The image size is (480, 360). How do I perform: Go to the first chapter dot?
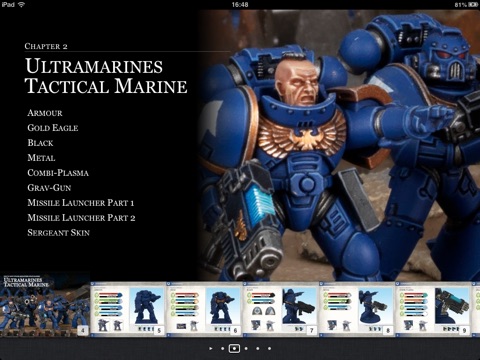tap(222, 348)
